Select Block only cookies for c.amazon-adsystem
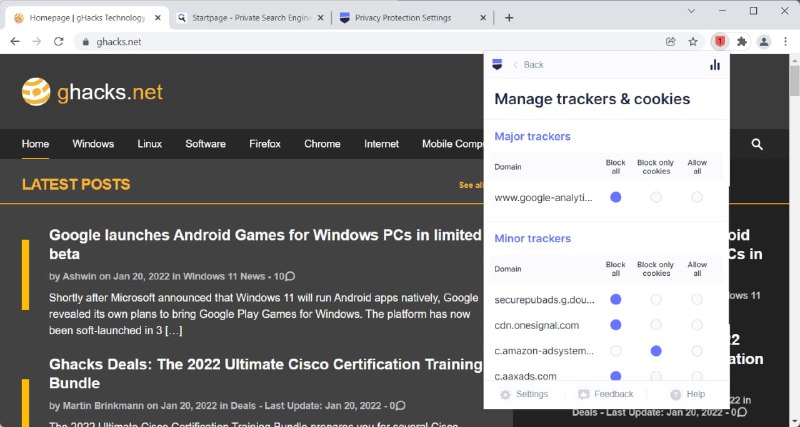Viewport: 800px width, 427px height. 656,351
